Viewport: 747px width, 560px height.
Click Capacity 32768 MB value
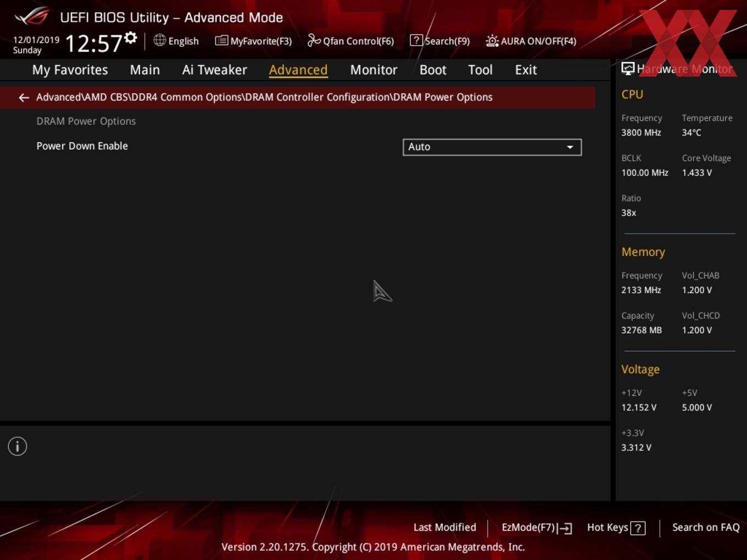(x=642, y=331)
